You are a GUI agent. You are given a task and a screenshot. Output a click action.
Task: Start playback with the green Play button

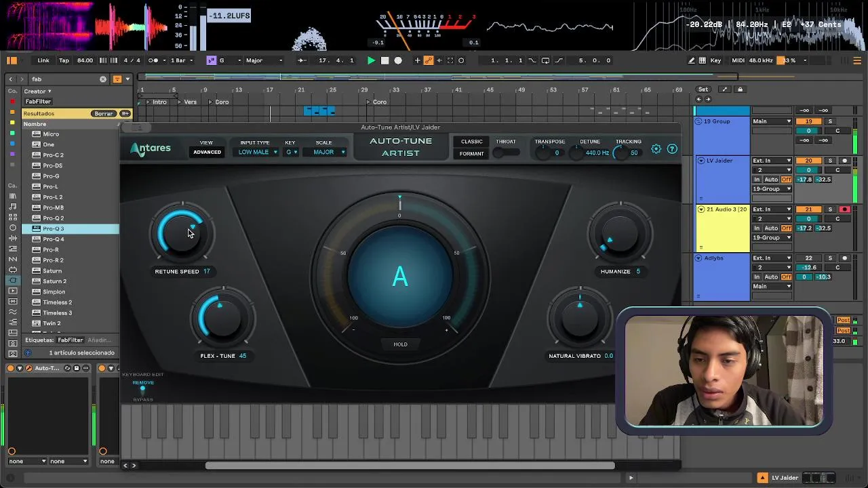(371, 60)
